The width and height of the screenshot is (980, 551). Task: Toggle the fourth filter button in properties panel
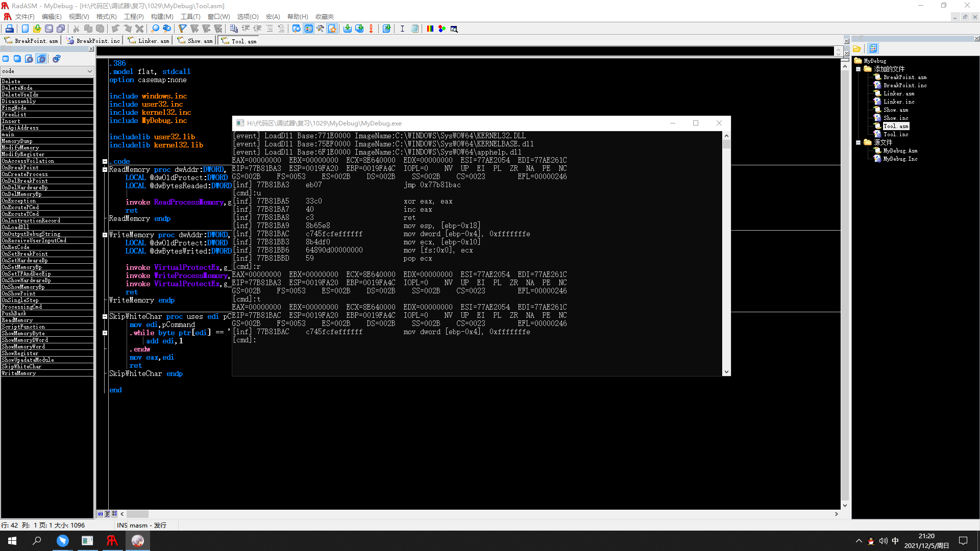(41, 59)
